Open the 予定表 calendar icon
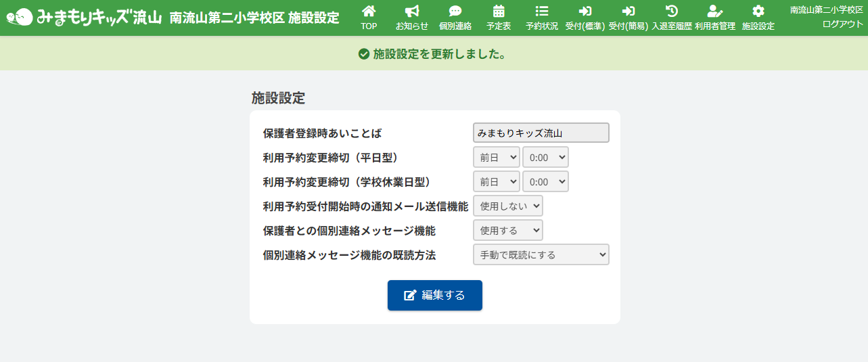This screenshot has height=362, width=868. (x=499, y=11)
